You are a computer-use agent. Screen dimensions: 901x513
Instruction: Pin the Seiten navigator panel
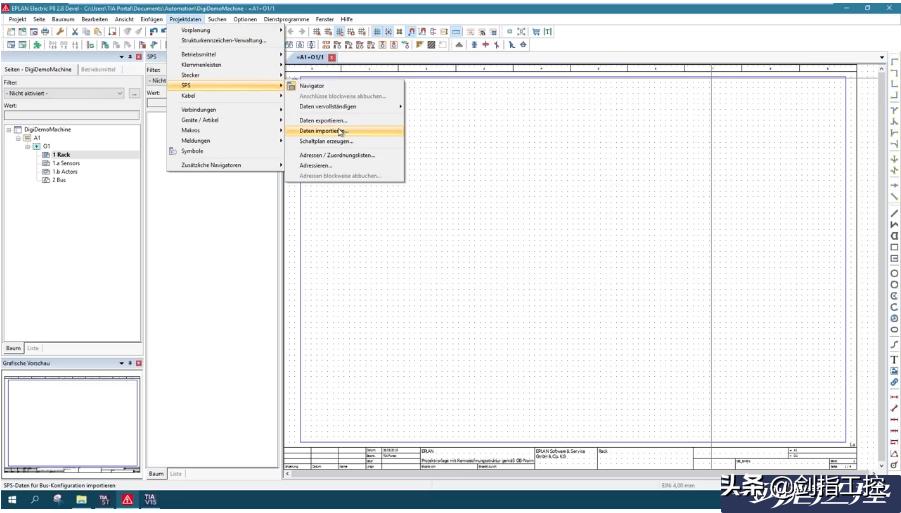pyautogui.click(x=130, y=57)
